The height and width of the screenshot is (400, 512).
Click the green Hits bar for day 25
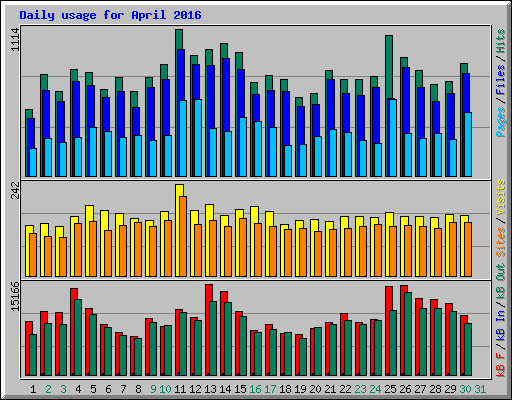389,67
